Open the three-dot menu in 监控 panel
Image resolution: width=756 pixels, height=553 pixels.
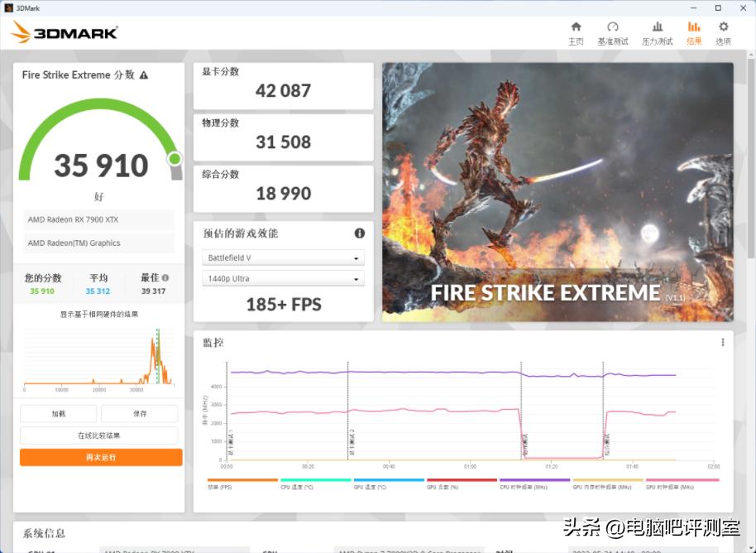(x=723, y=342)
